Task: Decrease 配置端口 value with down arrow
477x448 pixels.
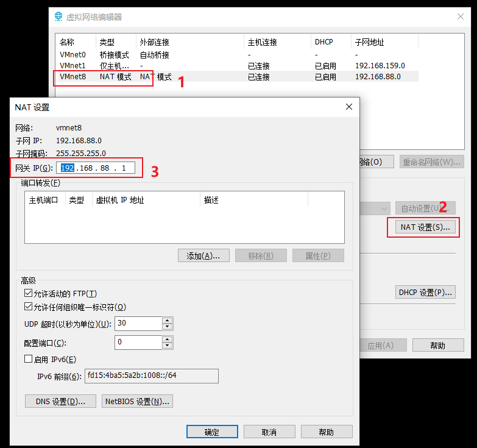Action: click(x=168, y=346)
